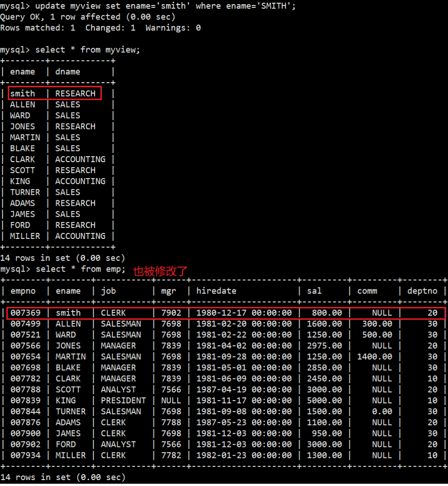Click 'JAMES' in the myview result
This screenshot has width=448, height=486.
(x=22, y=214)
